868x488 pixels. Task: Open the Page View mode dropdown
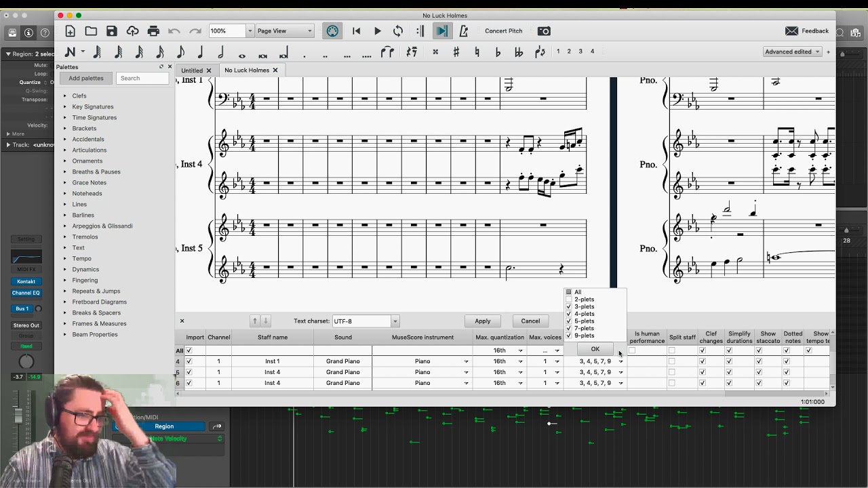pos(285,31)
